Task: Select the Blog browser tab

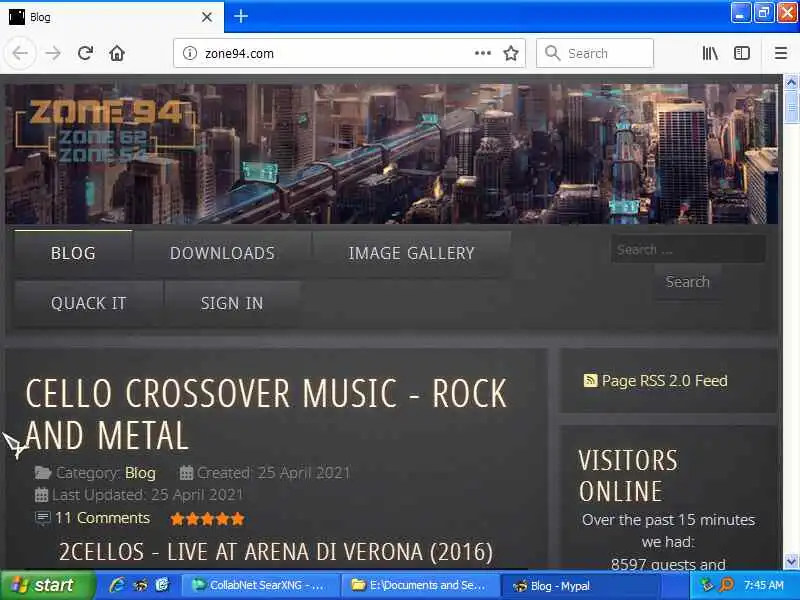Action: pyautogui.click(x=111, y=17)
